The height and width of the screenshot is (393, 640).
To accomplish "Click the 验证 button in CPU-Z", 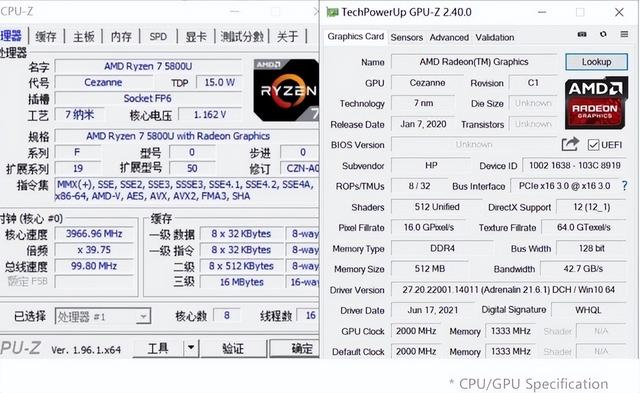I will tap(233, 348).
